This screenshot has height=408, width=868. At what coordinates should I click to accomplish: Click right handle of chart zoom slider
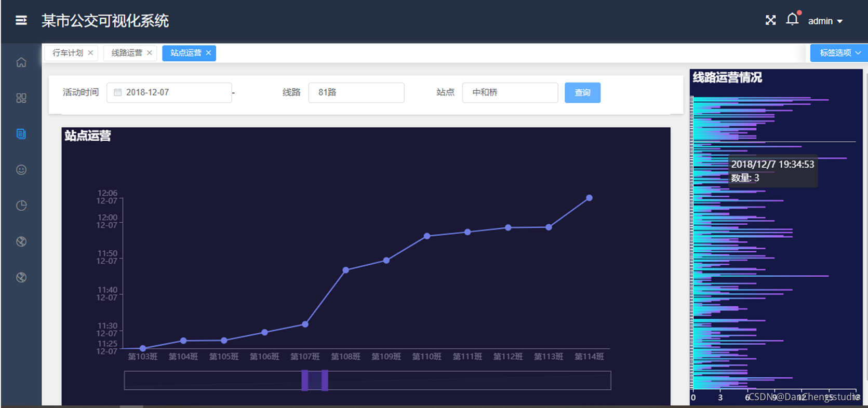(x=325, y=380)
